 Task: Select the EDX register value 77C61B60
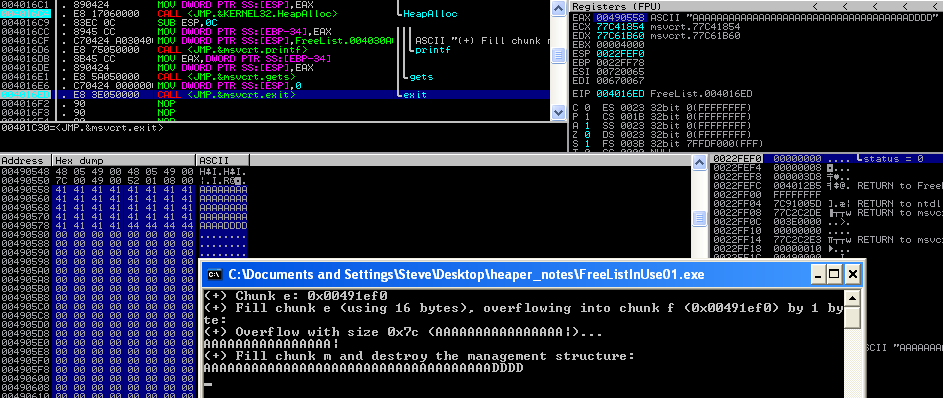620,36
